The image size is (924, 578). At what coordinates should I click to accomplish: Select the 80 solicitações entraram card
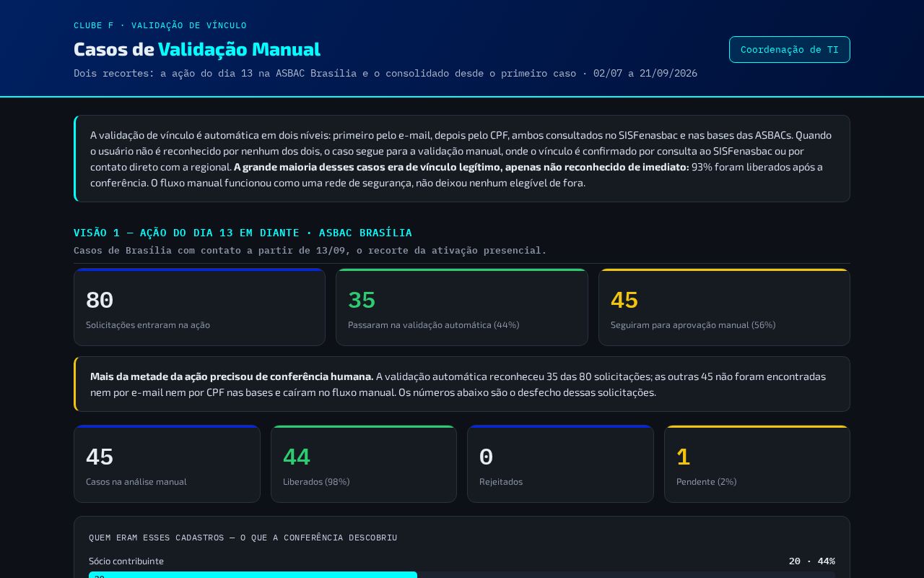tap(199, 307)
